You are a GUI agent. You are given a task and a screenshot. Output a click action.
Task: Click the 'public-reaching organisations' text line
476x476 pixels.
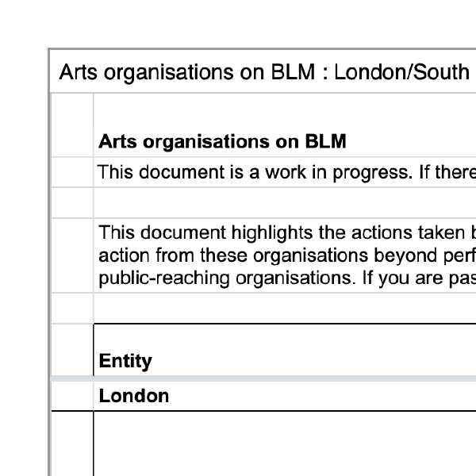(x=287, y=278)
